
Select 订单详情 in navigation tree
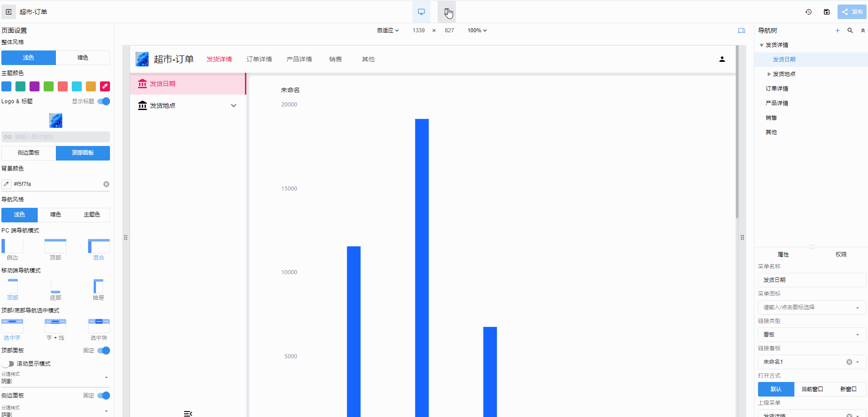point(777,89)
